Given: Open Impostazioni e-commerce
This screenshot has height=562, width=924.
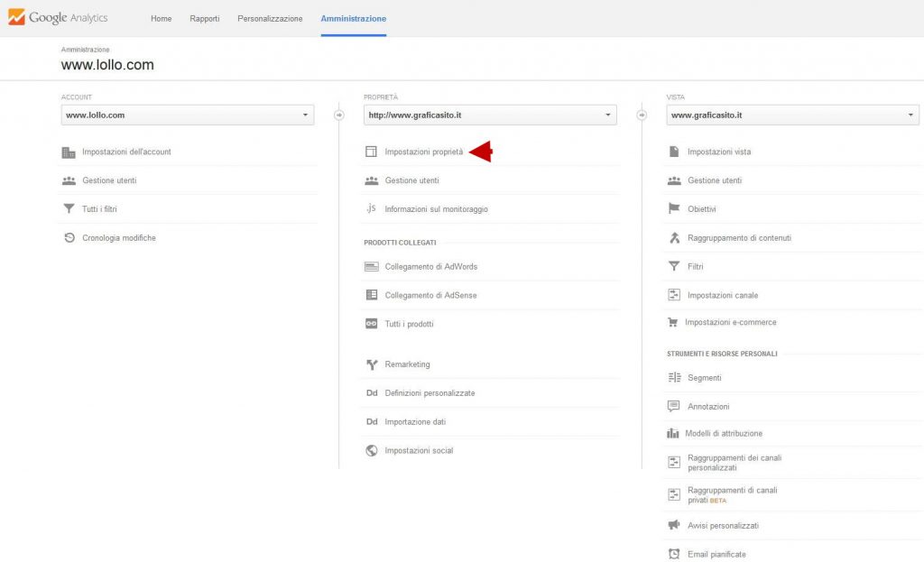Looking at the screenshot, I should [x=728, y=322].
